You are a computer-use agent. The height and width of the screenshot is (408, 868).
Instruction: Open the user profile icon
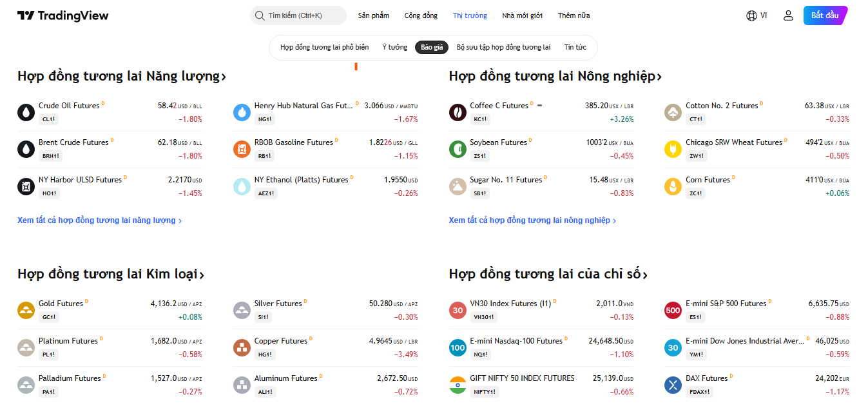pyautogui.click(x=788, y=15)
